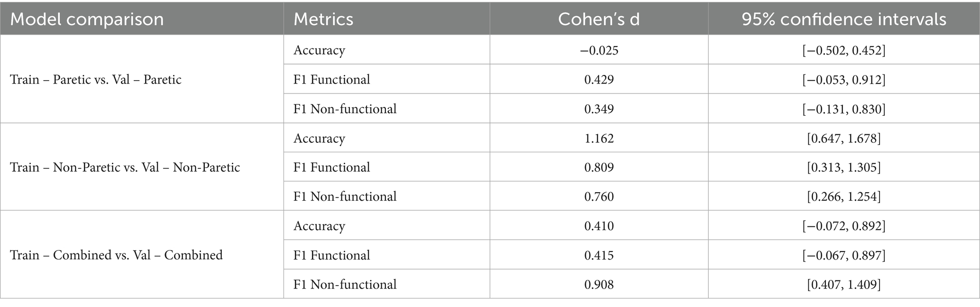Click the confidence interval [−0.067, 0.897]
The image size is (980, 307).
click(x=844, y=255)
